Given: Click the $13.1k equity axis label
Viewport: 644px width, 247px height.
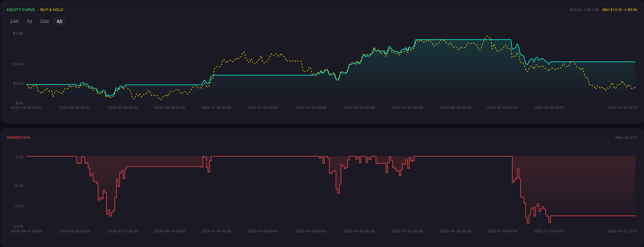Looking at the screenshot, I should [x=18, y=64].
